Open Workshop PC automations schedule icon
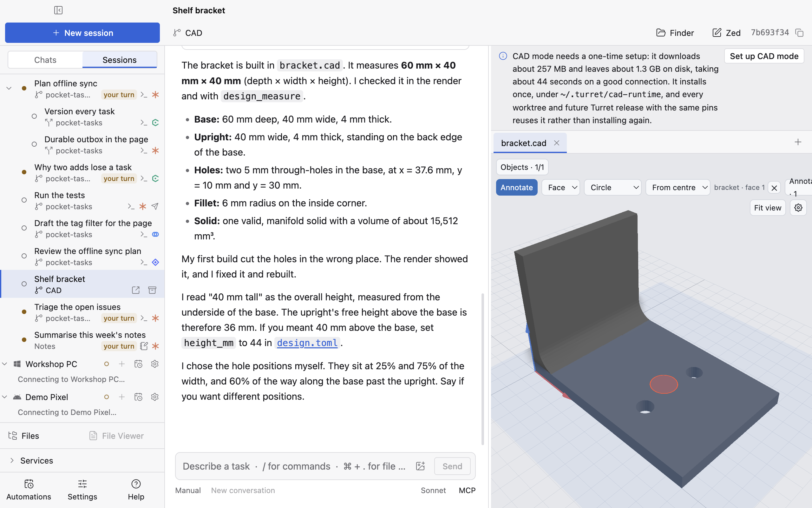 coord(138,364)
